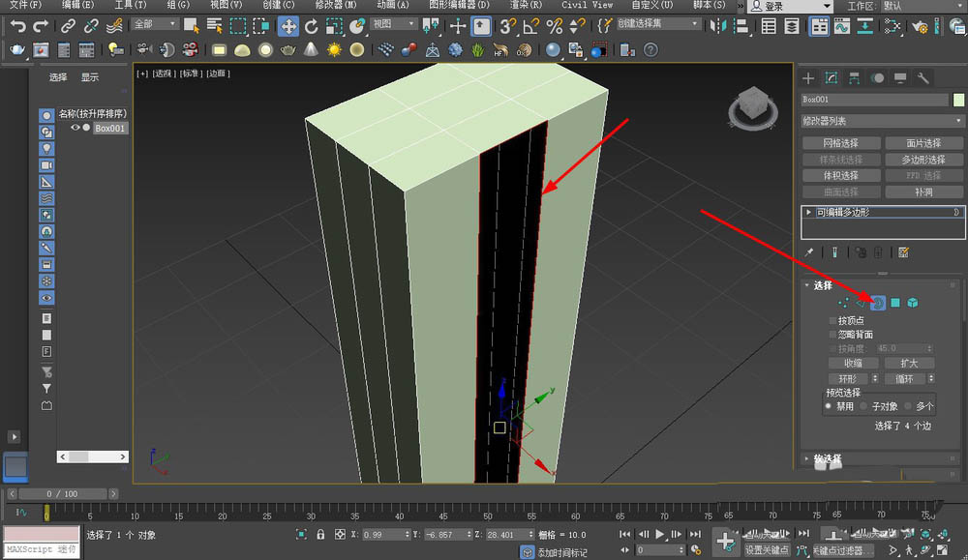Click the Box001 object color swatch
The width and height of the screenshot is (968, 560).
point(958,100)
